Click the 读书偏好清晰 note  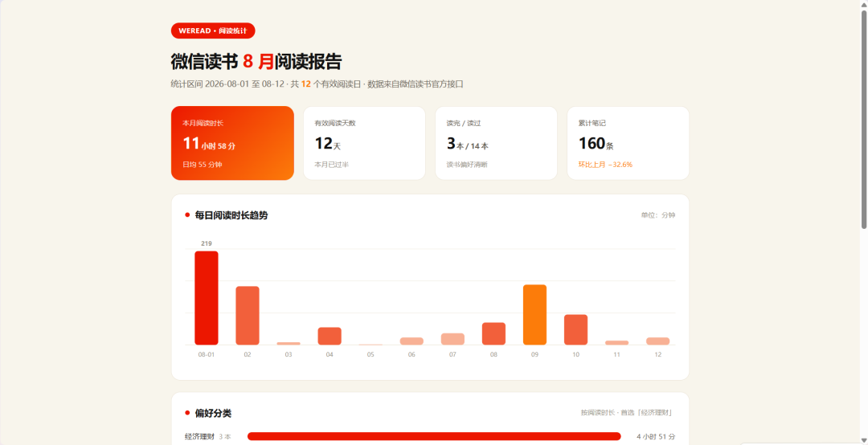467,165
